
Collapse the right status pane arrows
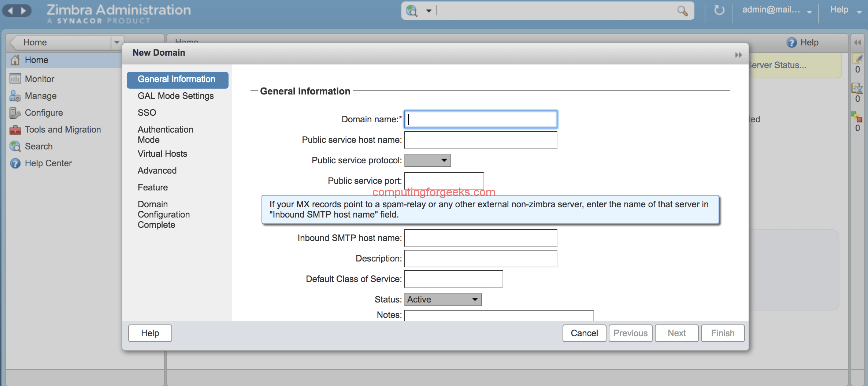click(x=857, y=42)
